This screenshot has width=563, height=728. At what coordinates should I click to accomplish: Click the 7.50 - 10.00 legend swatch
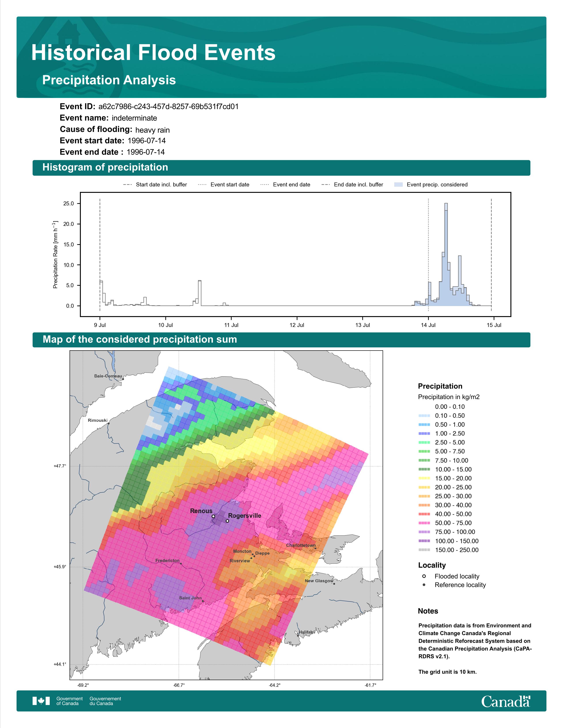424,461
